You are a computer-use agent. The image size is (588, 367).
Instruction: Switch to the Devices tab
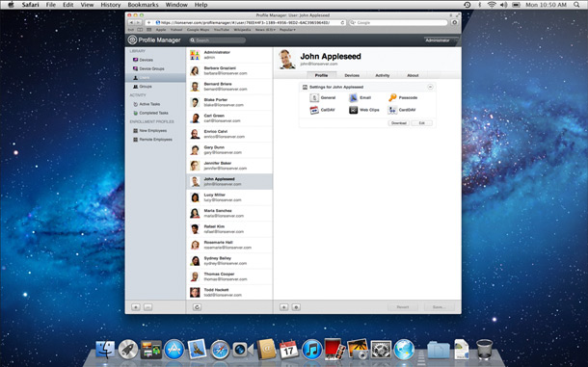(x=352, y=75)
